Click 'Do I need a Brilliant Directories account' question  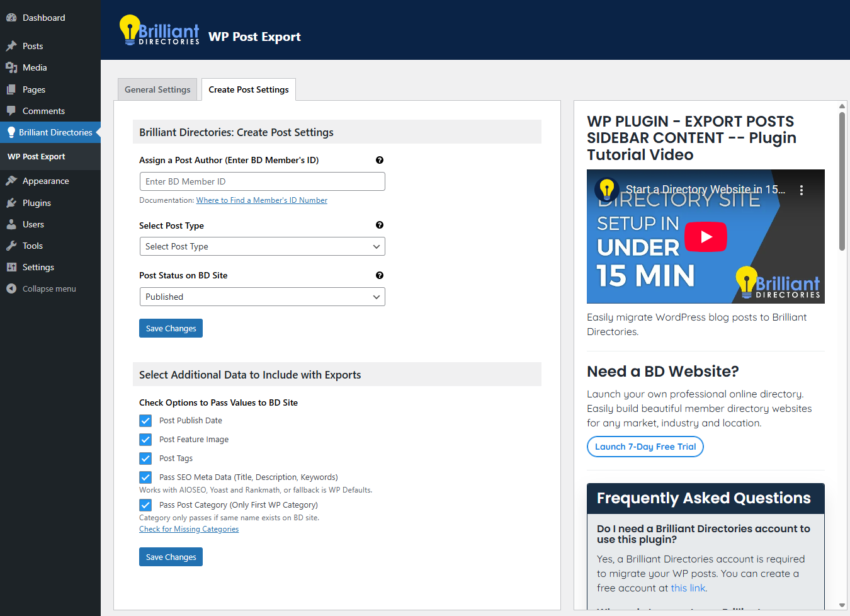click(704, 534)
